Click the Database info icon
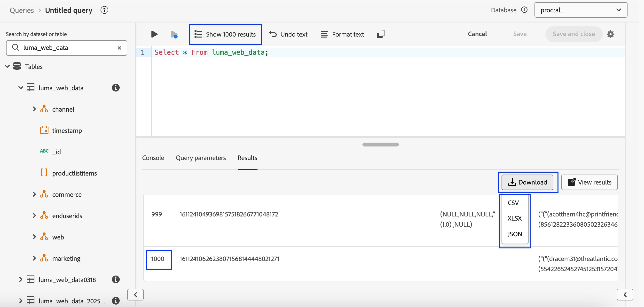Screen dimensions: 644x307 pyautogui.click(x=524, y=10)
